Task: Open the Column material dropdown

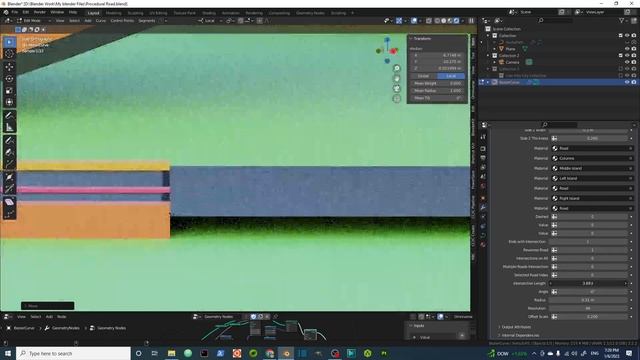Action: 592,158
